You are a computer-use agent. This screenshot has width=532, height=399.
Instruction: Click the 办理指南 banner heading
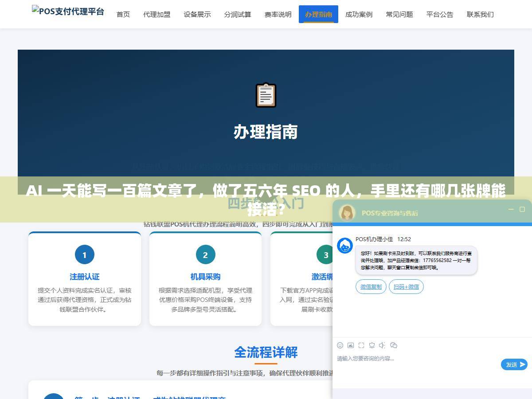click(266, 132)
